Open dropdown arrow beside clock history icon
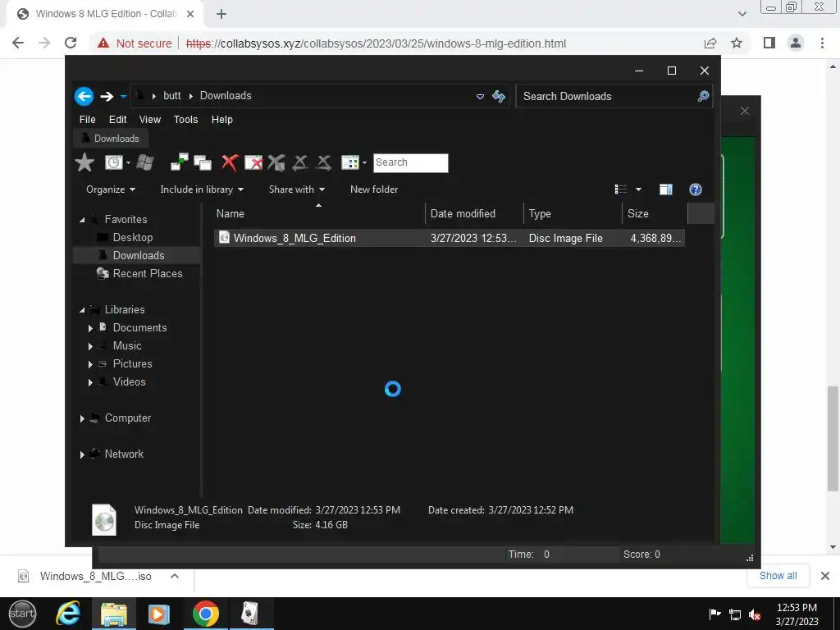Screen dimensions: 840x630 pyautogui.click(x=128, y=163)
